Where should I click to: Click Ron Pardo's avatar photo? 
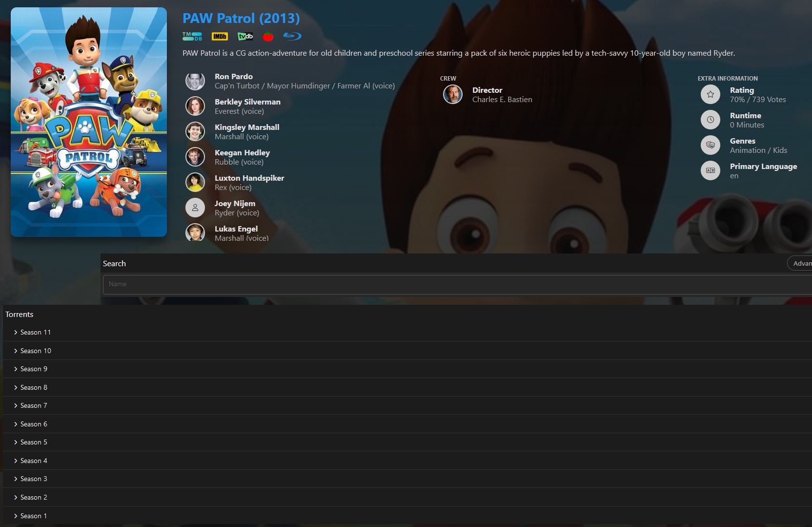pyautogui.click(x=195, y=81)
